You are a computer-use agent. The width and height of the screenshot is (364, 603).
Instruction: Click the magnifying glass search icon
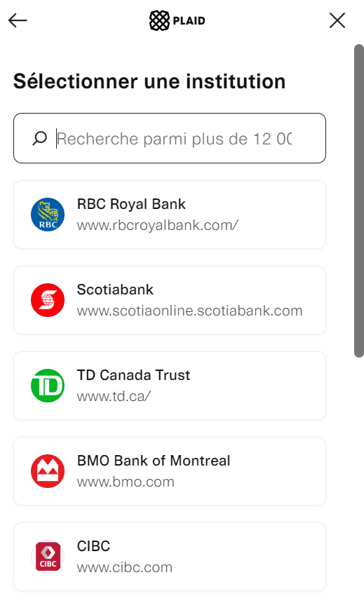40,138
